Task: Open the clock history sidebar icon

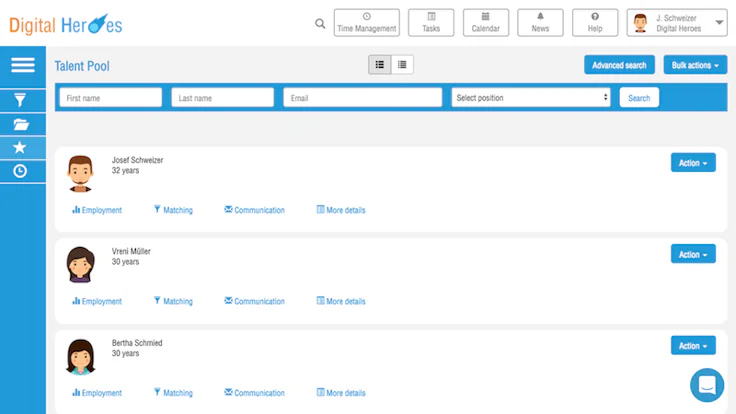Action: pos(20,171)
